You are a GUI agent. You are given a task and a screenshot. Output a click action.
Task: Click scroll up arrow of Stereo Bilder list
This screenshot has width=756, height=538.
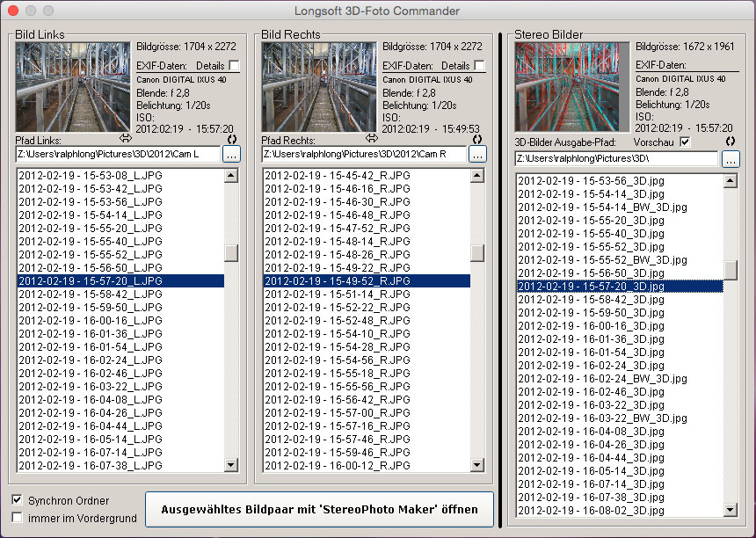(730, 181)
